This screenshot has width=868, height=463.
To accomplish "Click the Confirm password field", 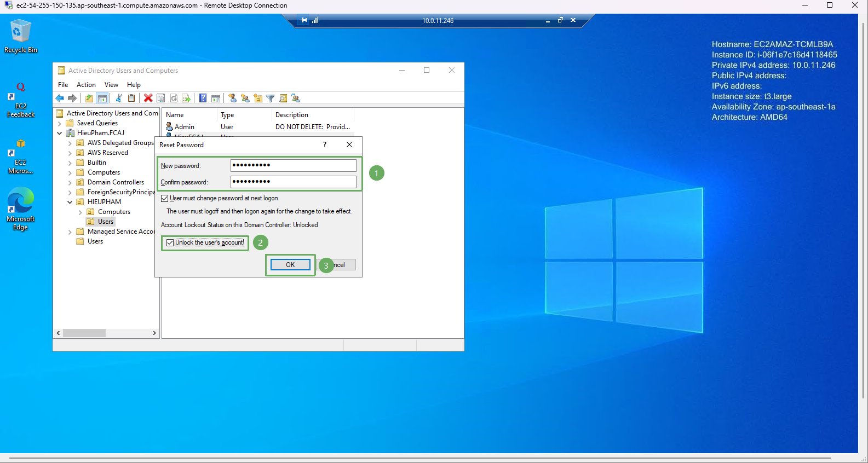I will [294, 182].
